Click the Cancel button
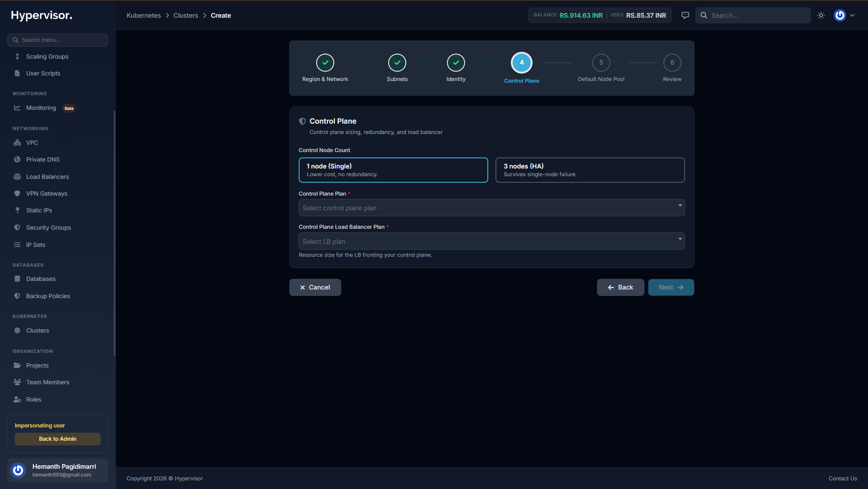The width and height of the screenshot is (868, 489). coord(315,287)
